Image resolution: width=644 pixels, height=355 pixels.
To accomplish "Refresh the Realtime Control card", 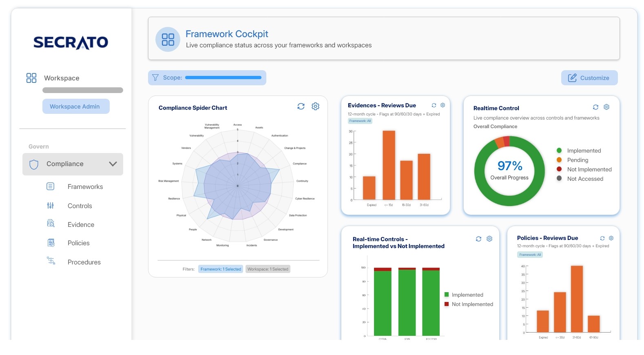I will coord(595,107).
